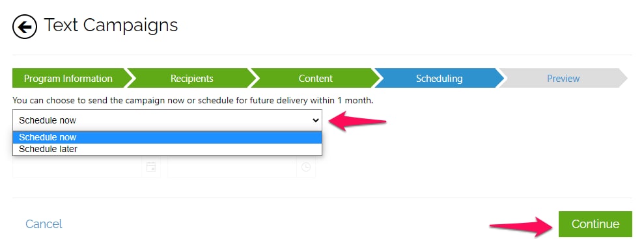Collapse the schedule dropdown via its chevron
The width and height of the screenshot is (644, 245).
pyautogui.click(x=315, y=120)
